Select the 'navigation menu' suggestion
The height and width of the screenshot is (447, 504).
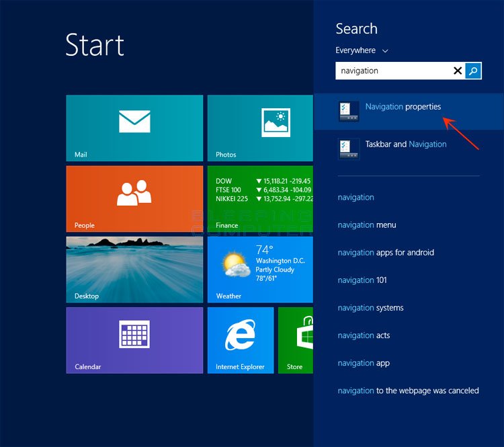point(367,225)
